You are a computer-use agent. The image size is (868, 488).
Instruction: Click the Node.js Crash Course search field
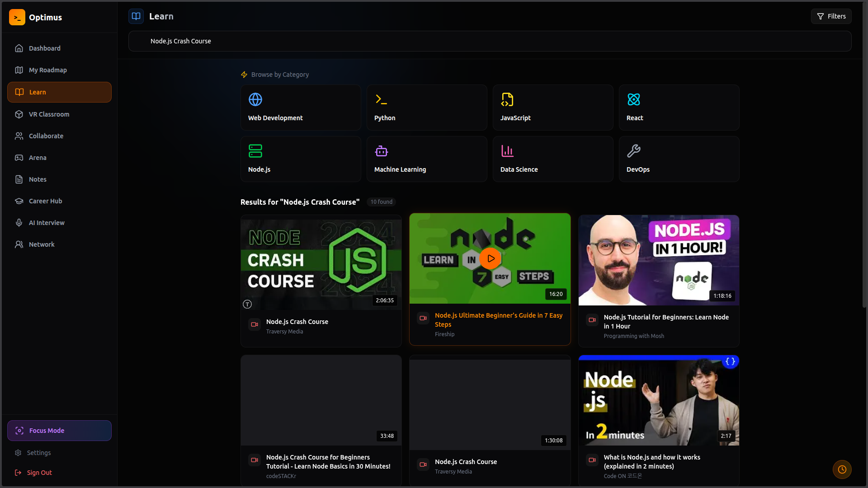pos(490,41)
